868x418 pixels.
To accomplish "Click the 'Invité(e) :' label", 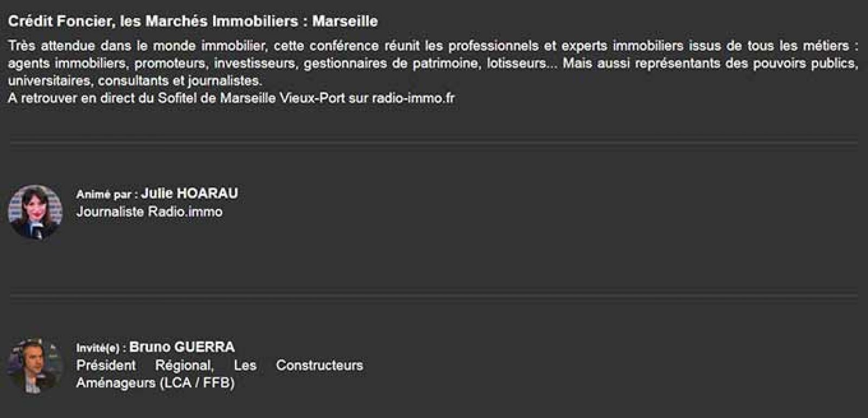I will pyautogui.click(x=101, y=348).
